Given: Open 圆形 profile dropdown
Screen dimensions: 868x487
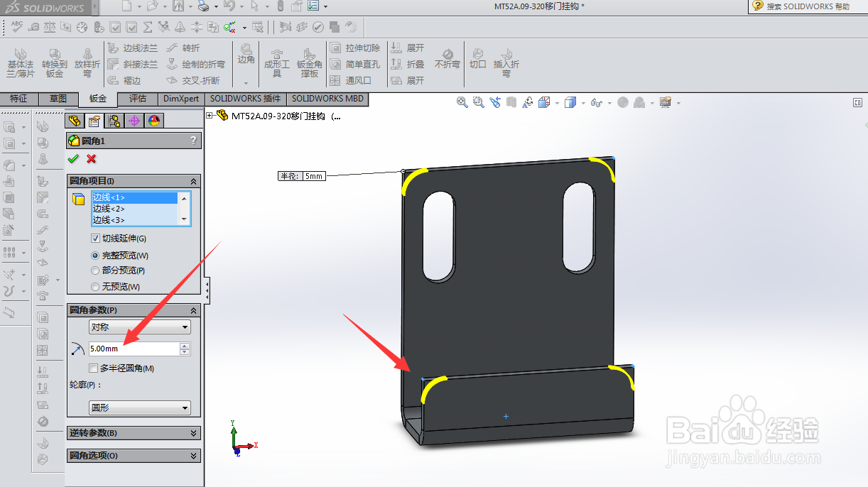Looking at the screenshot, I should click(x=140, y=408).
